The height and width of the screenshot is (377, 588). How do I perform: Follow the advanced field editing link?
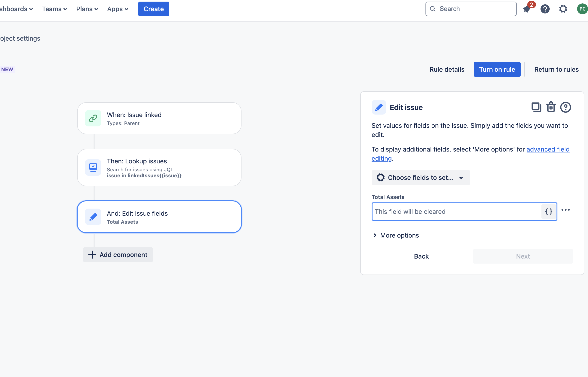pyautogui.click(x=470, y=154)
